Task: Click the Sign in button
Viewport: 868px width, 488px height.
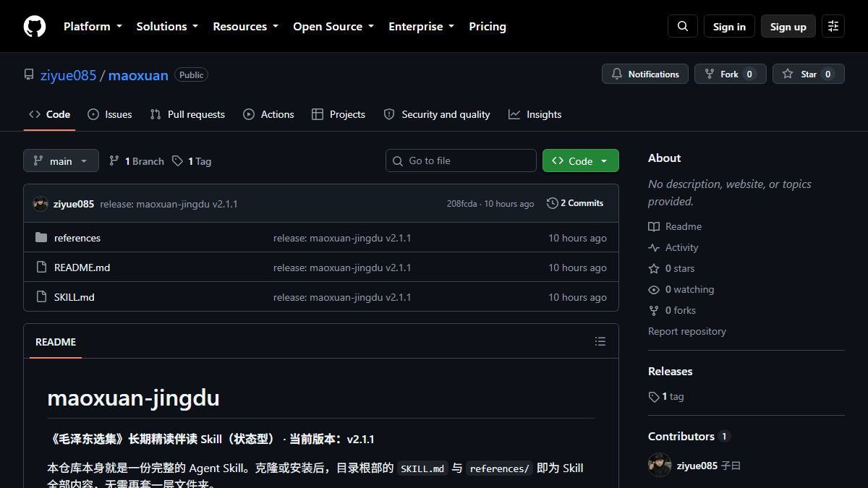Action: point(729,27)
